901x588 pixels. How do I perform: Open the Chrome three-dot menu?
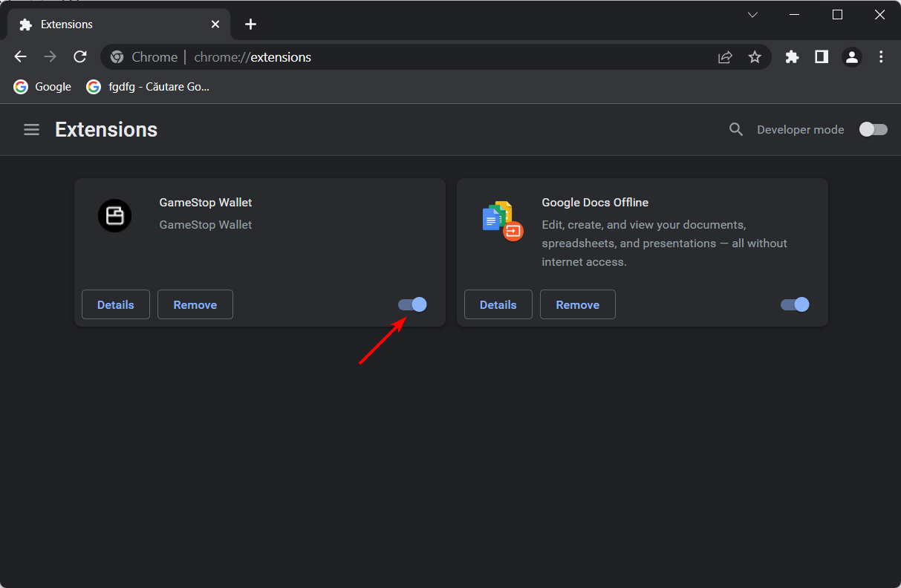(881, 56)
